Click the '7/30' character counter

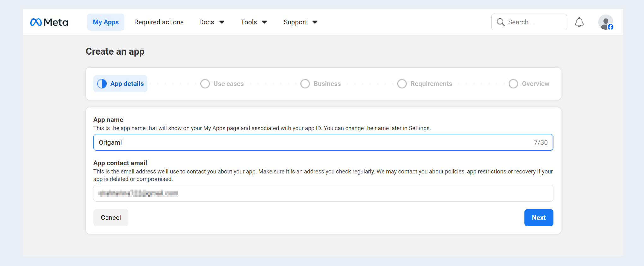(541, 142)
